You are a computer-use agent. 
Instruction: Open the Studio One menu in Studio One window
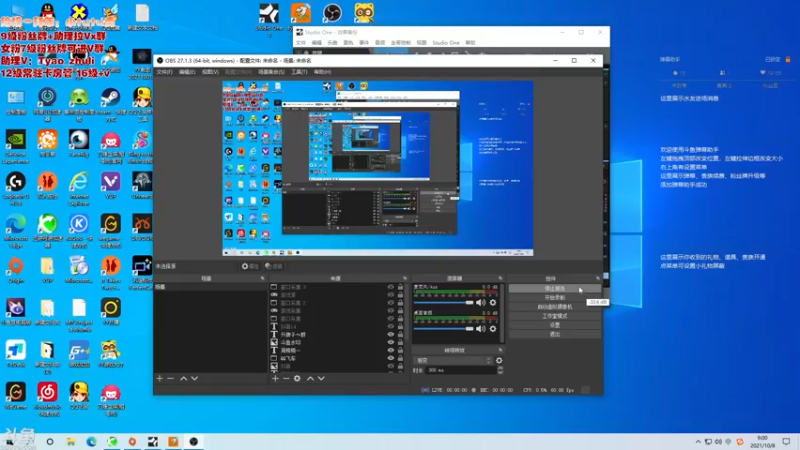[x=445, y=43]
